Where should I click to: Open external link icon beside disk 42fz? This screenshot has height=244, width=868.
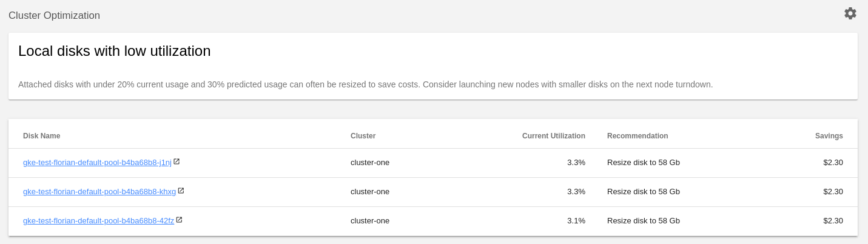tap(179, 220)
